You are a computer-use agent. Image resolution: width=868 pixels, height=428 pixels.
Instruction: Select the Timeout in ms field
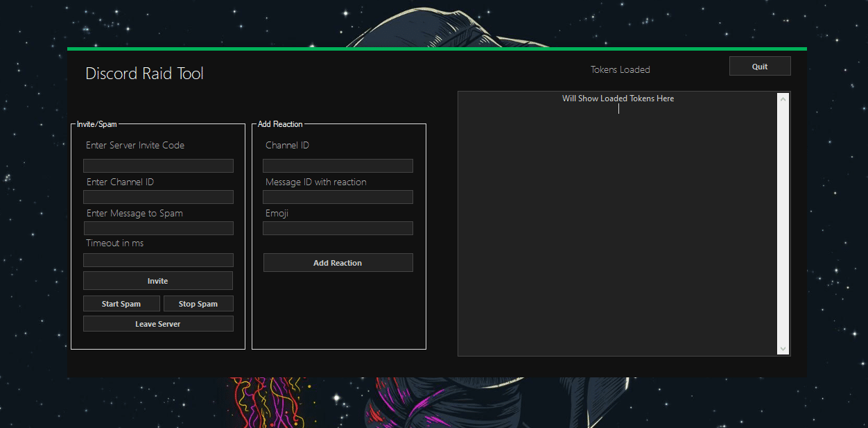(x=158, y=260)
